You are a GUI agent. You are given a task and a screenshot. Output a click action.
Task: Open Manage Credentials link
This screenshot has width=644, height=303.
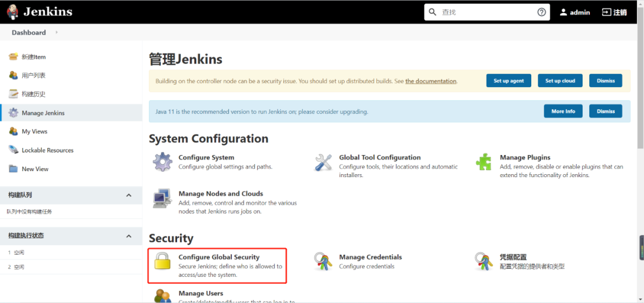click(x=370, y=257)
